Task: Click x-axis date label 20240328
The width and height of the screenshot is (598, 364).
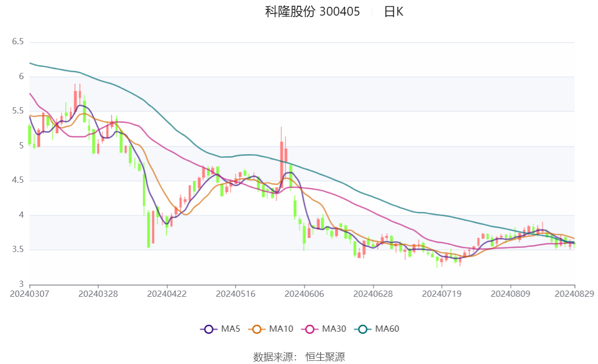Action: coord(98,294)
